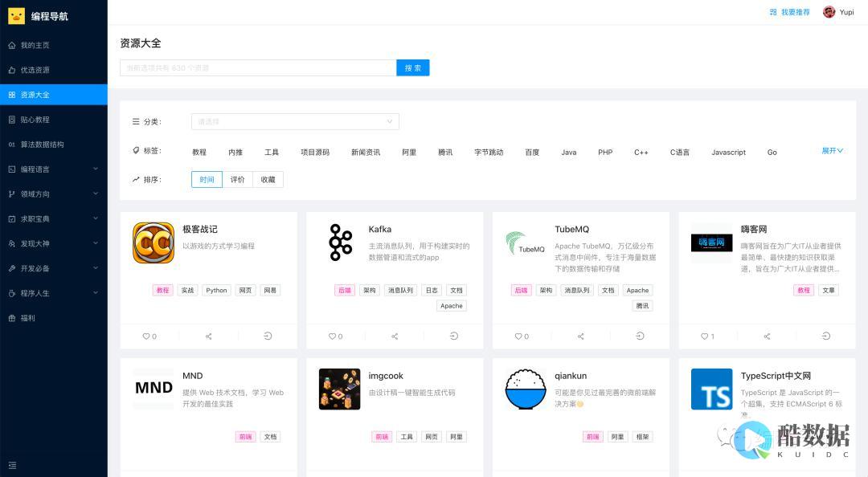
Task: Click the duck logo of 编程导航
Action: pyautogui.click(x=16, y=15)
